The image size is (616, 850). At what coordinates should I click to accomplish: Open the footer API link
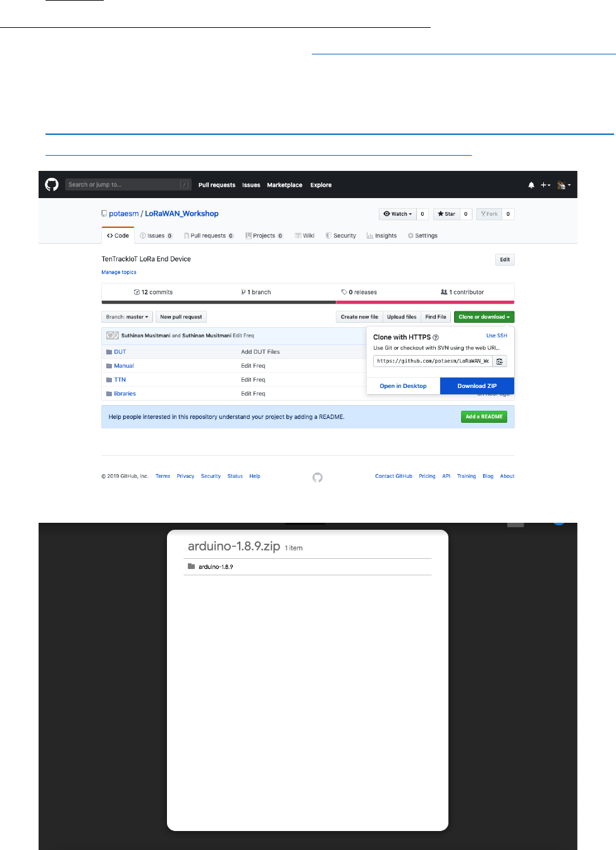coord(447,476)
